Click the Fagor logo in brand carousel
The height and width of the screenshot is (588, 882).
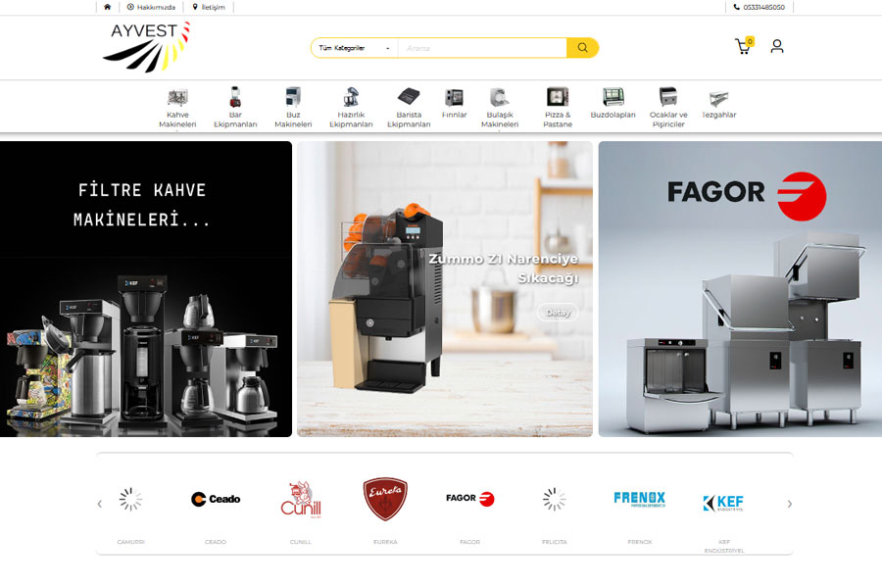coord(469,499)
